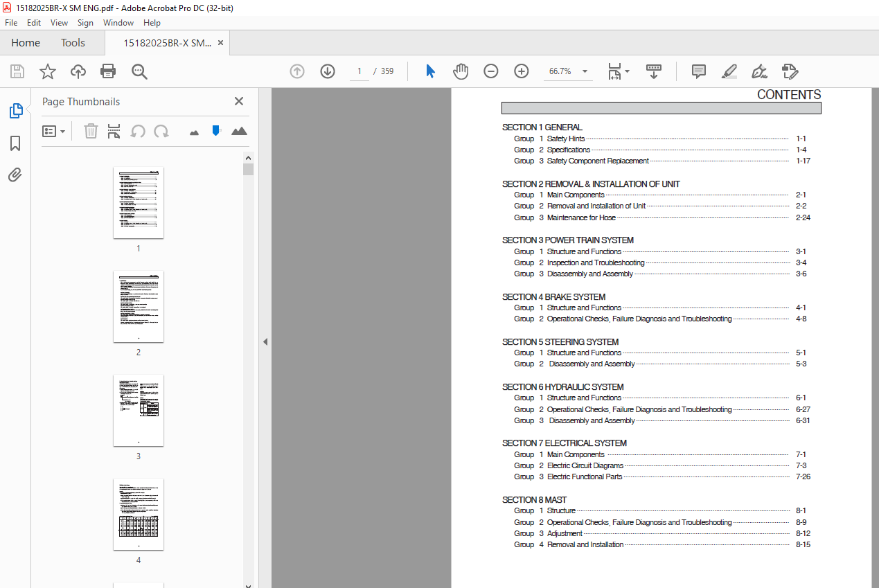Select the 15182025BR-X SM document tab
Image resolution: width=879 pixels, height=588 pixels.
[167, 43]
